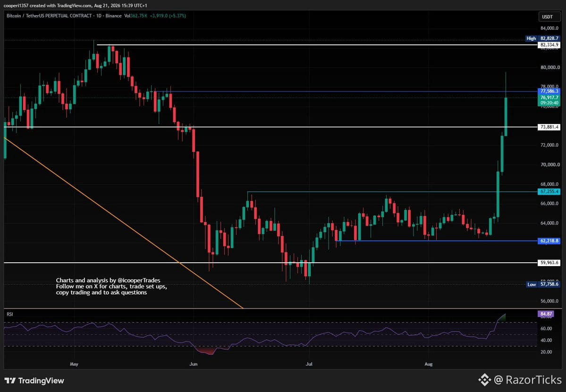Image resolution: width=566 pixels, height=392 pixels.
Task: Click the 84,000.0 price axis tick
Action: [550, 28]
